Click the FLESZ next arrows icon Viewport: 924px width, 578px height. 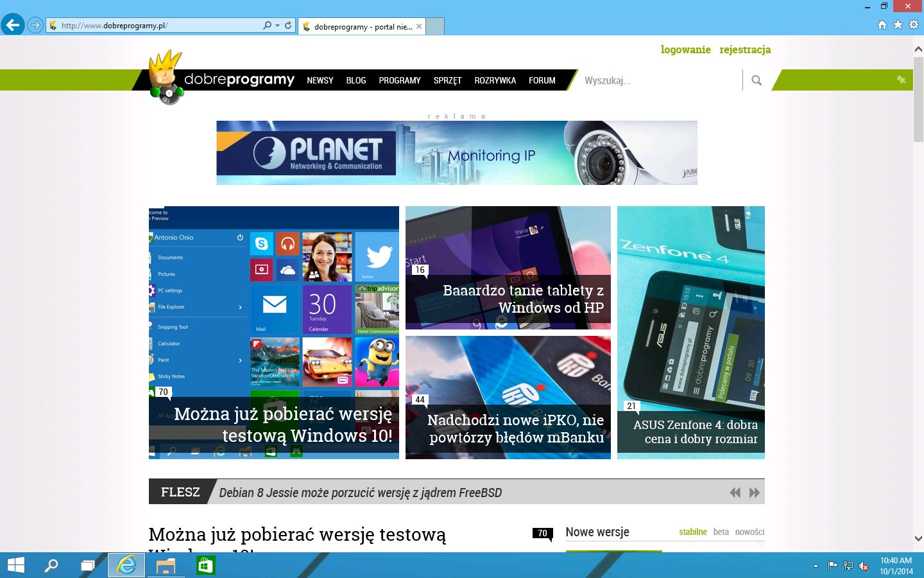pos(755,493)
